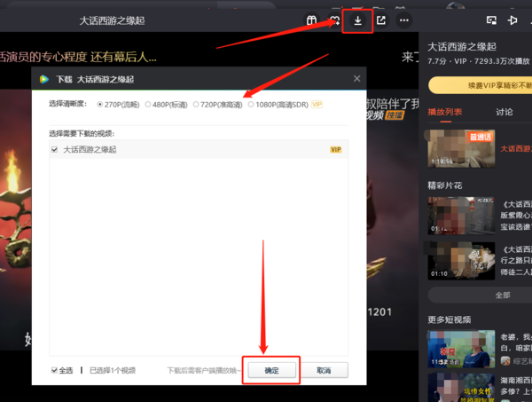Uncheck the 大话西游之缘起 video checkbox
Viewport: 532px width, 402px height.
pos(54,149)
